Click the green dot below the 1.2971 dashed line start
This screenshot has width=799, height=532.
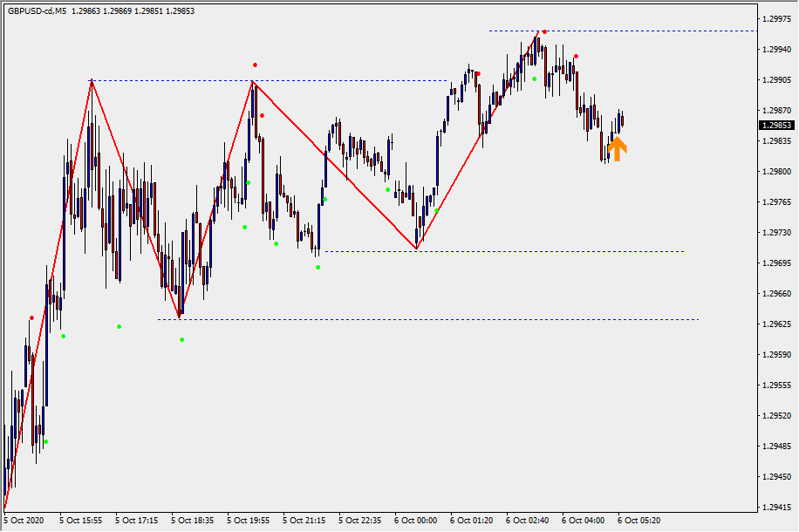click(318, 267)
